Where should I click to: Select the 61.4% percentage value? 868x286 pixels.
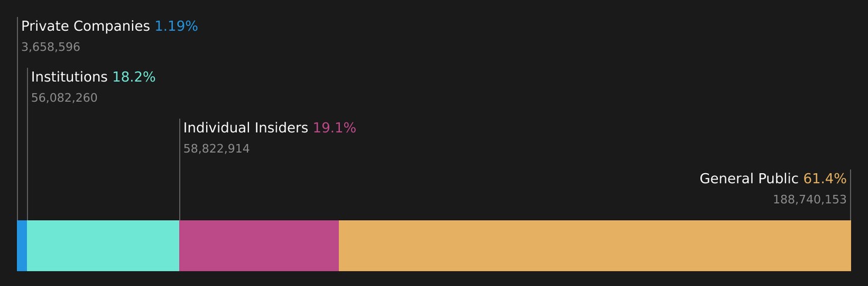coord(825,179)
